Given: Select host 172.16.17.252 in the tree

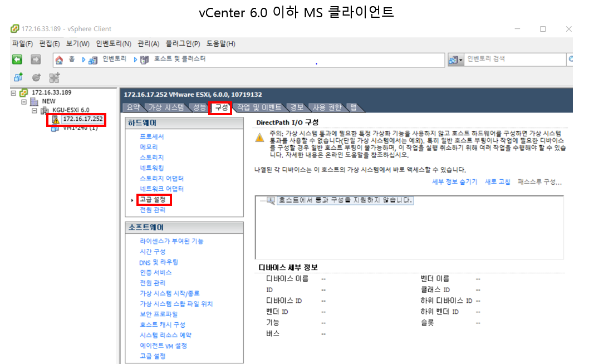Looking at the screenshot, I should (82, 119).
